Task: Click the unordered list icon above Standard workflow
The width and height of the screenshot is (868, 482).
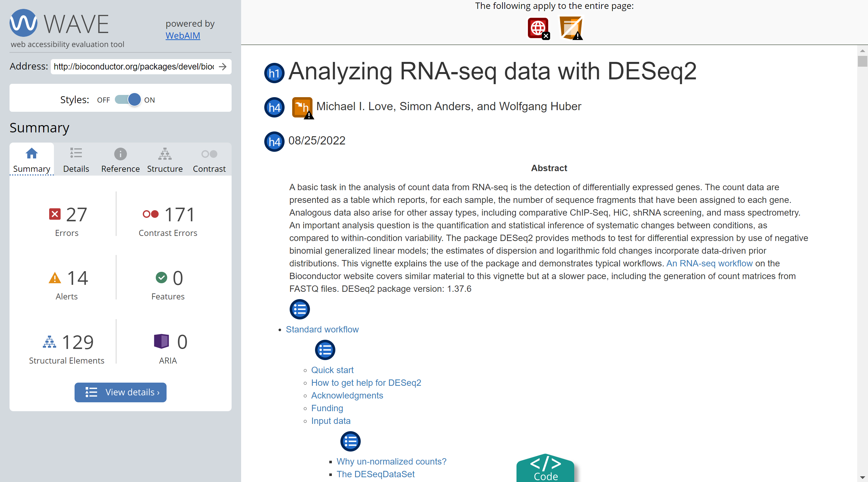Action: 299,309
